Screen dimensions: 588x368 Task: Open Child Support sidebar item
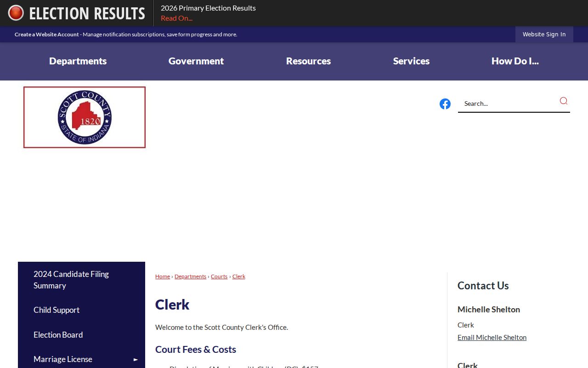click(81, 310)
